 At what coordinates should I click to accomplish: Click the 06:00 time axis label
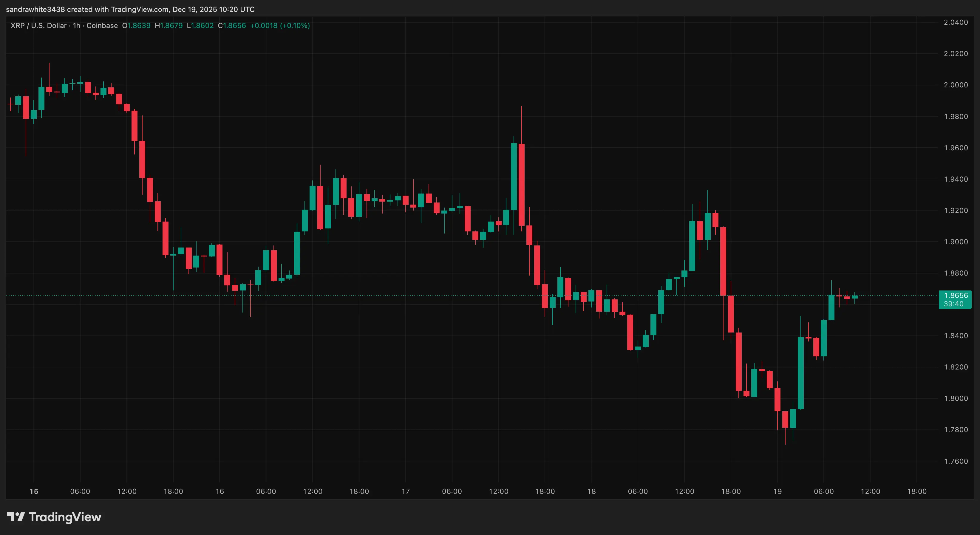pyautogui.click(x=80, y=491)
